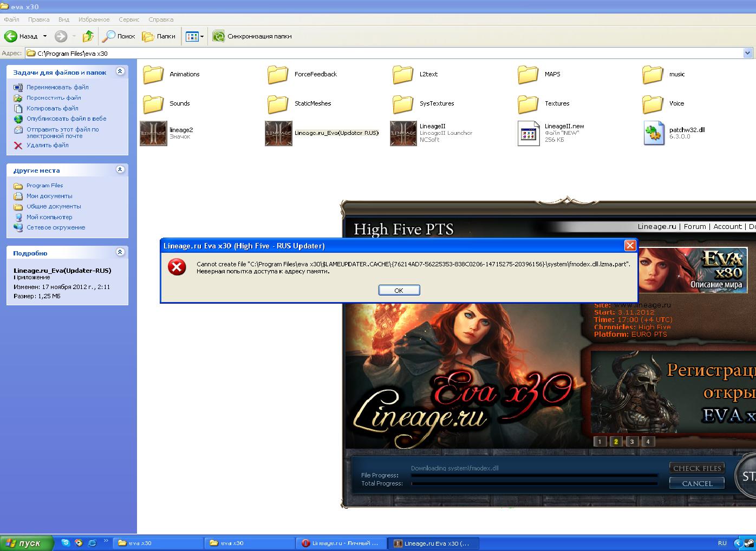Toggle the Folders (Папки) pane button
Screen dimensions: 756x551
click(159, 36)
